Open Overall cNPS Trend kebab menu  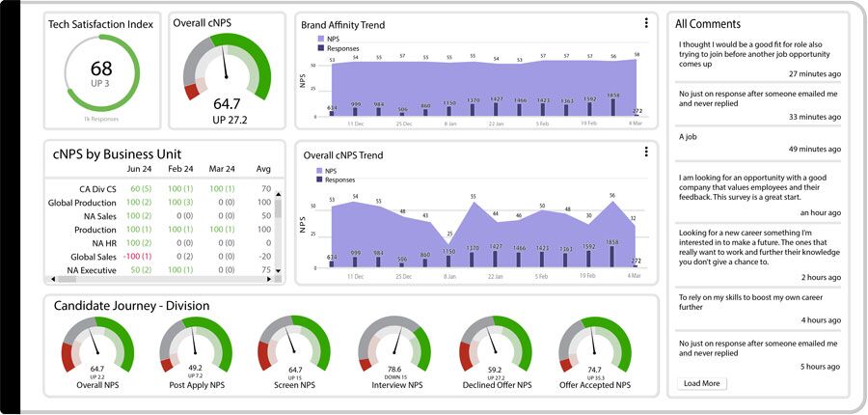(646, 152)
